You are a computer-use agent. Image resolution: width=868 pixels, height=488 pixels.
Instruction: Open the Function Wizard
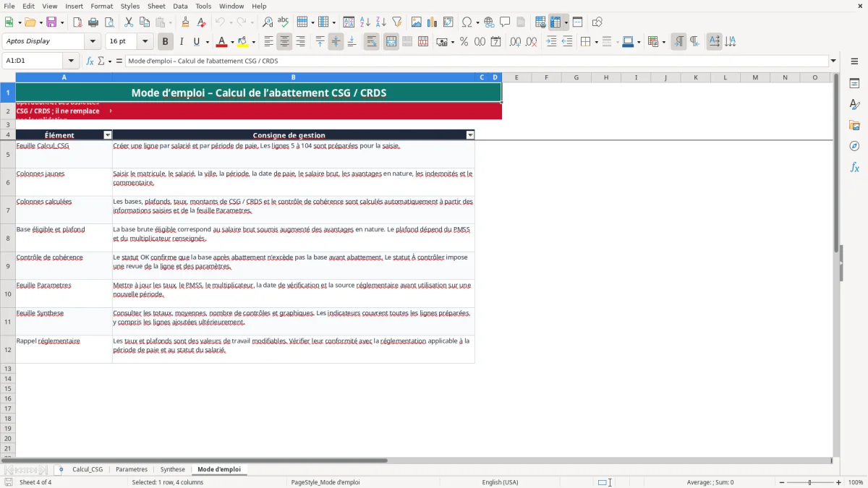(x=90, y=61)
